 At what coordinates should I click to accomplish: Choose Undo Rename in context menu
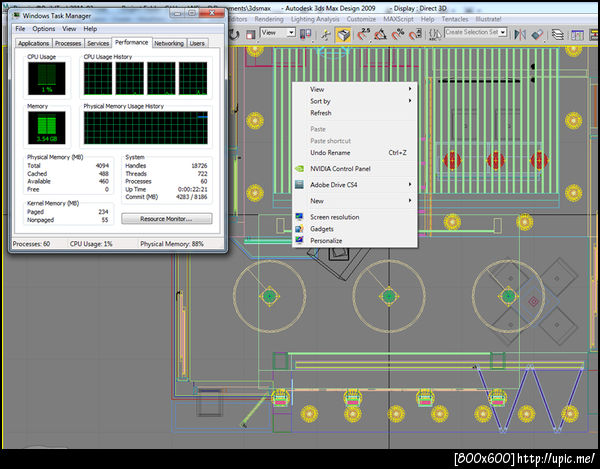click(x=331, y=153)
